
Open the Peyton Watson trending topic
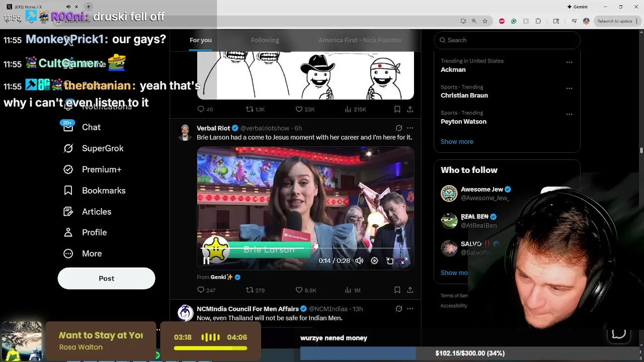coord(463,122)
